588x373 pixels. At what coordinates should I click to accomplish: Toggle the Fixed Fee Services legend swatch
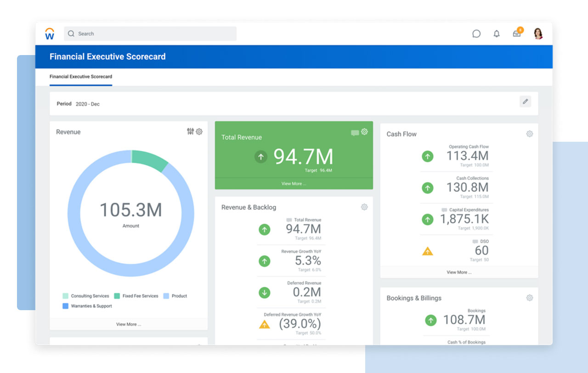pyautogui.click(x=117, y=296)
